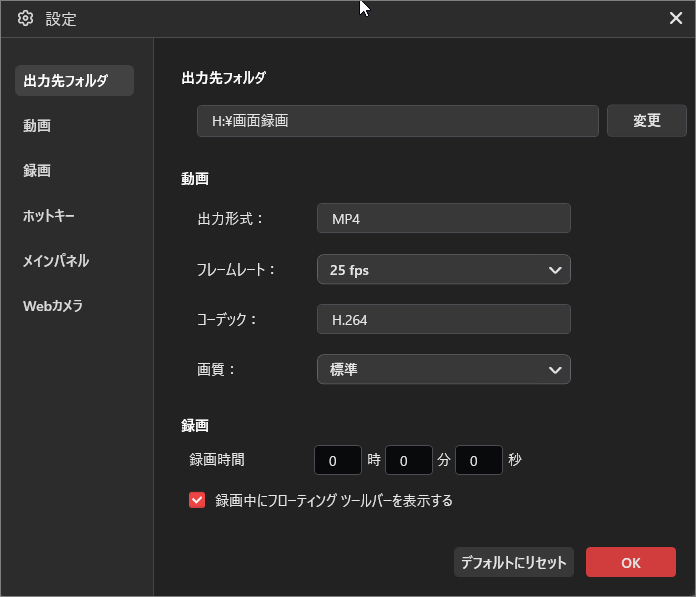
Task: Click the 画質： label
Action: pyautogui.click(x=216, y=369)
